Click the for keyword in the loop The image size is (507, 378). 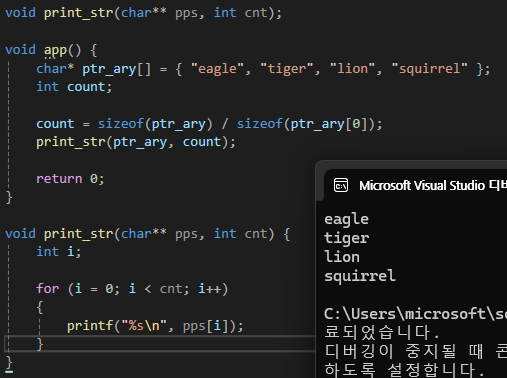pos(48,289)
